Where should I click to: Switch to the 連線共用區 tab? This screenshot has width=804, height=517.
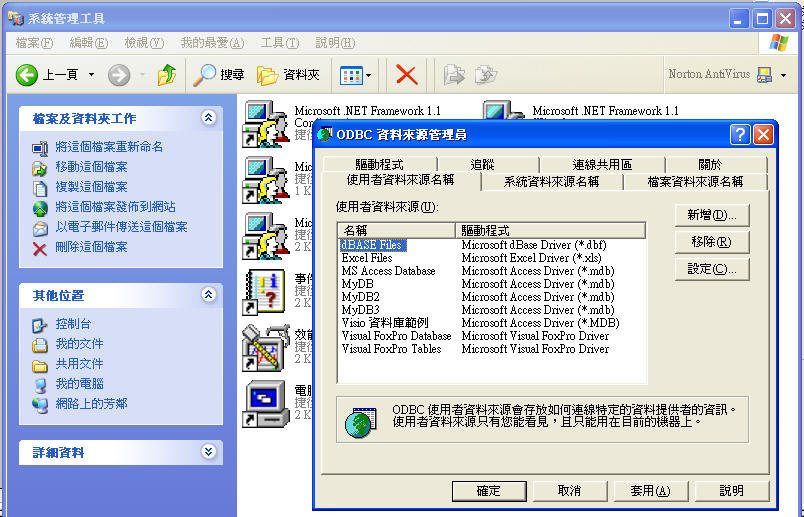click(x=602, y=165)
